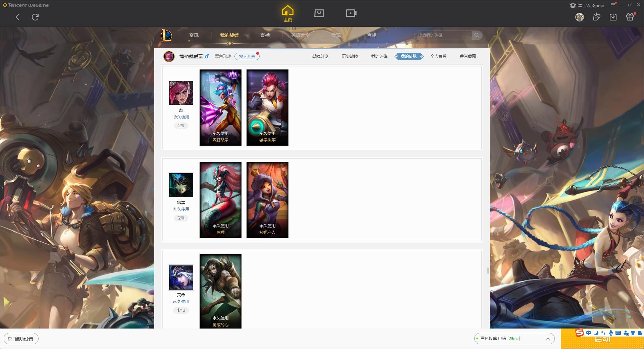The image size is (644, 349).
Task: Click the magnifier search button
Action: 477,35
